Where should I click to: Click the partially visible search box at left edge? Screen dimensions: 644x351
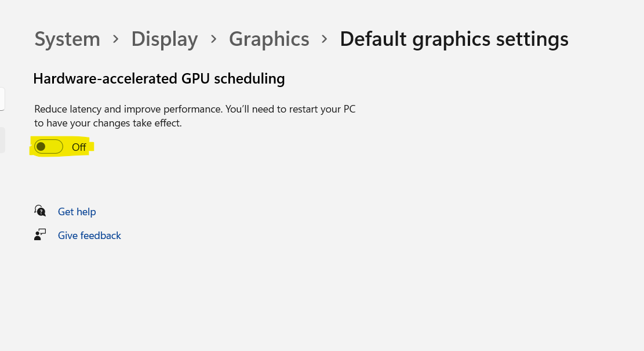coord(2,99)
